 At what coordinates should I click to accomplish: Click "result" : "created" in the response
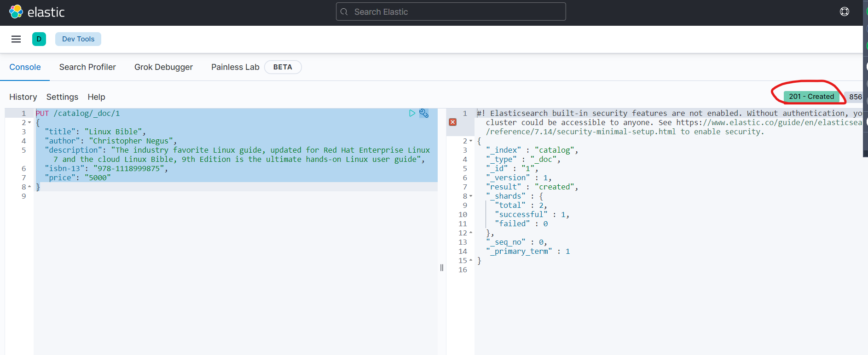[532, 187]
